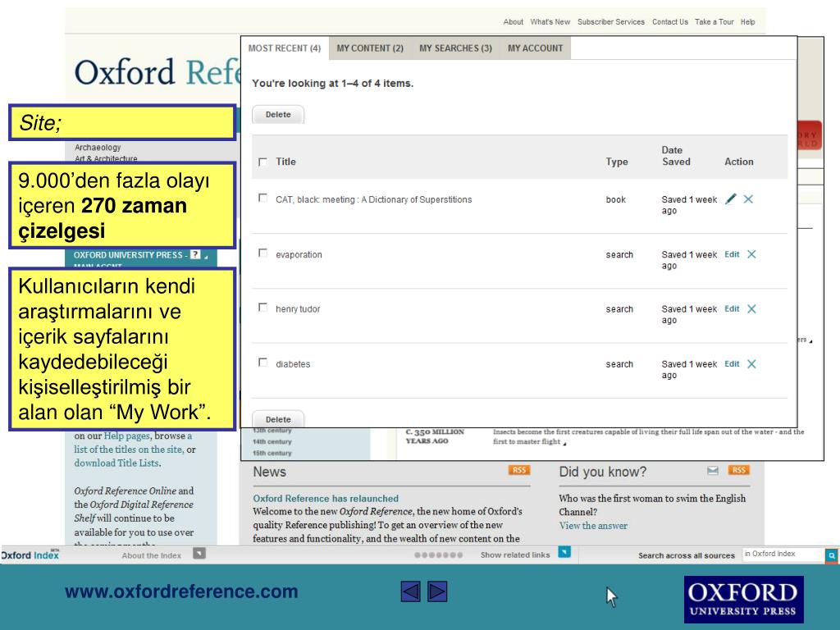Go to the next slide arrow
The image size is (840, 630).
point(437,591)
